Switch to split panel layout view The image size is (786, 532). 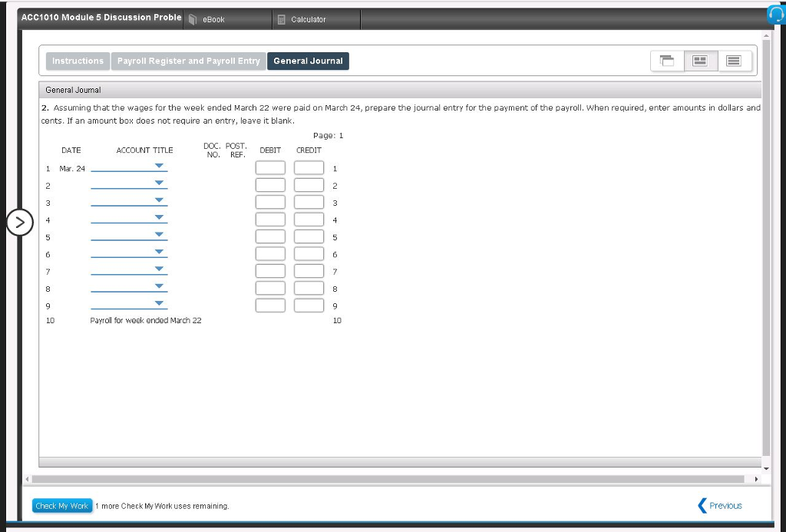(700, 61)
